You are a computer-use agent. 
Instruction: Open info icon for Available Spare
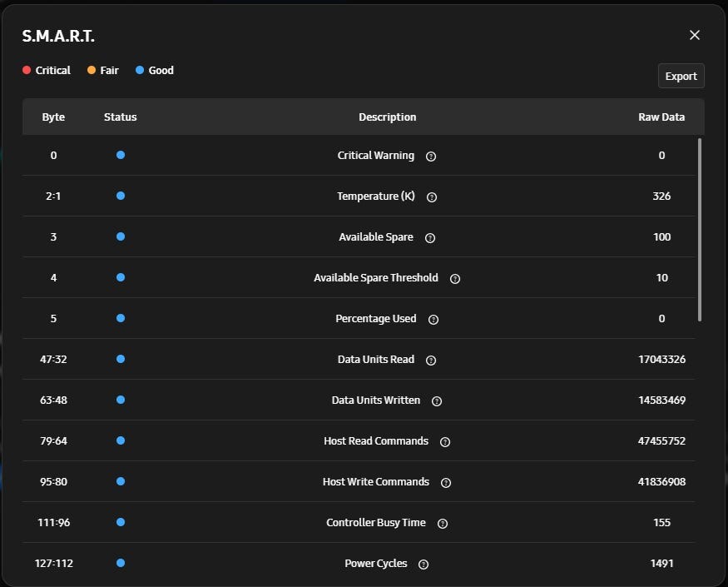(430, 238)
